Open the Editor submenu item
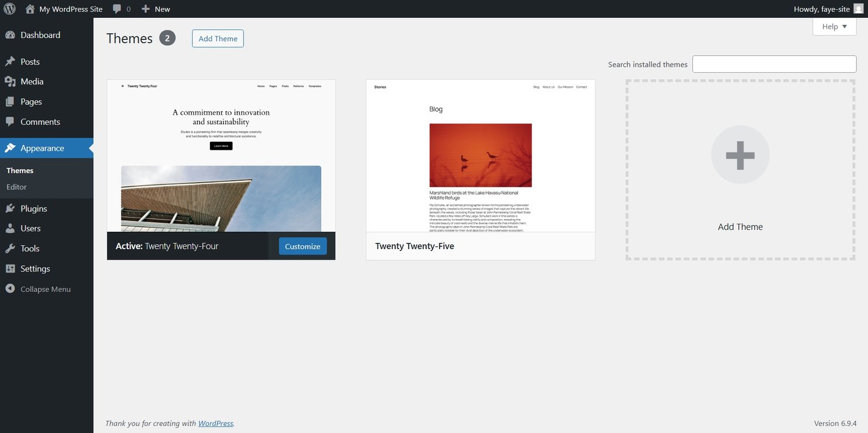The width and height of the screenshot is (868, 433). click(17, 187)
